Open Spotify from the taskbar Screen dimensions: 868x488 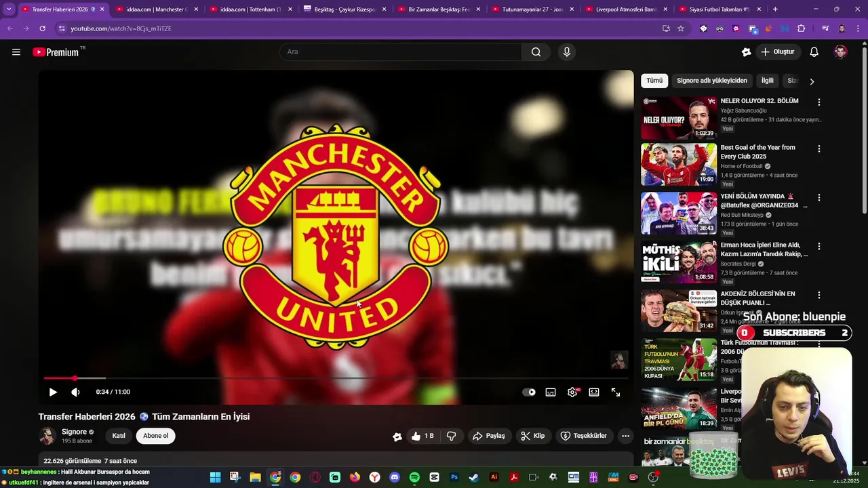(414, 477)
